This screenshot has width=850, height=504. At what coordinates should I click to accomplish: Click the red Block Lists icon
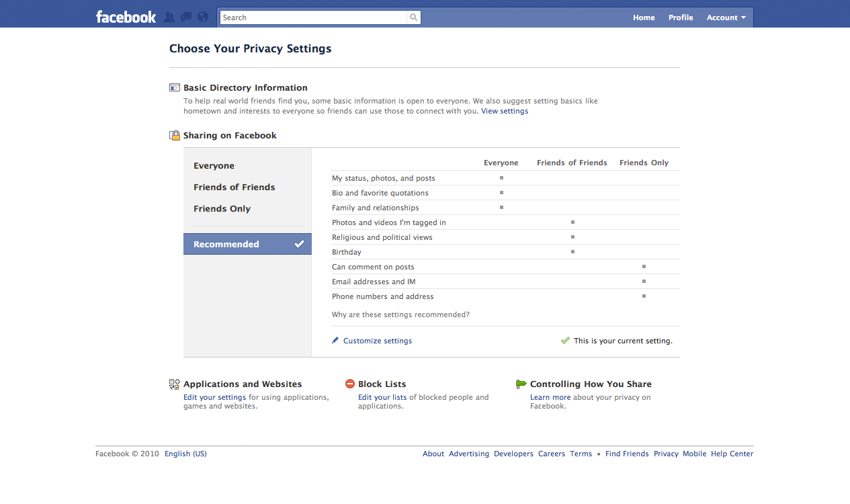tap(349, 384)
